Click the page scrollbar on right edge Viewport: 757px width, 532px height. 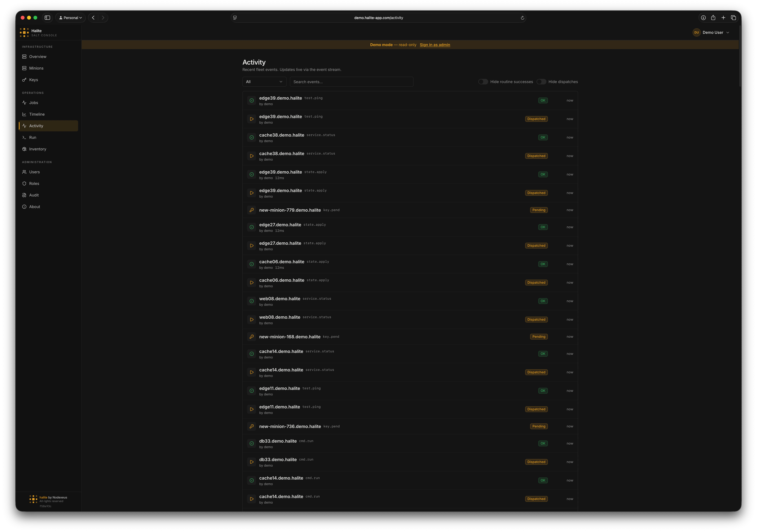(x=740, y=56)
